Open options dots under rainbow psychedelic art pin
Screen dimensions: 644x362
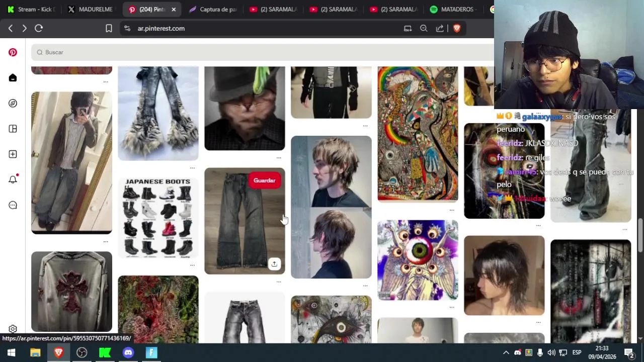click(452, 210)
